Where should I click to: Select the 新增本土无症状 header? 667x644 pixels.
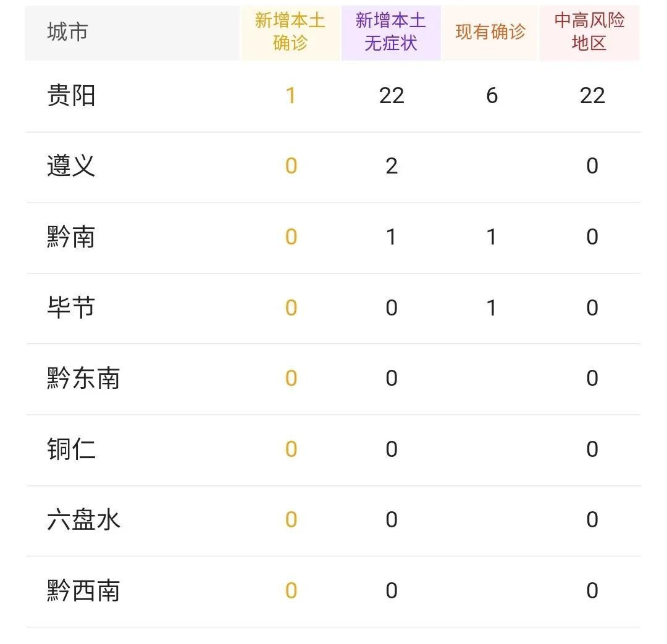(391, 33)
